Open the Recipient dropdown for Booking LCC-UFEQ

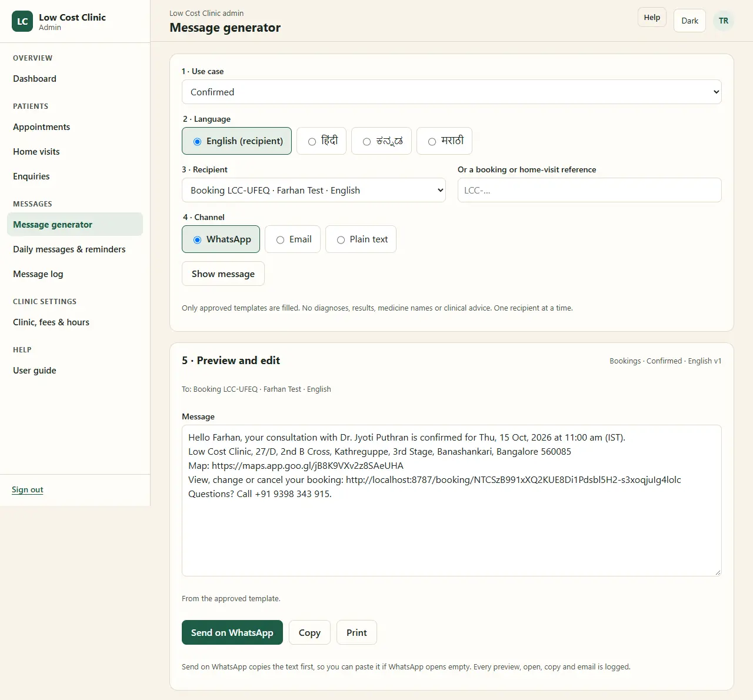[x=314, y=190]
